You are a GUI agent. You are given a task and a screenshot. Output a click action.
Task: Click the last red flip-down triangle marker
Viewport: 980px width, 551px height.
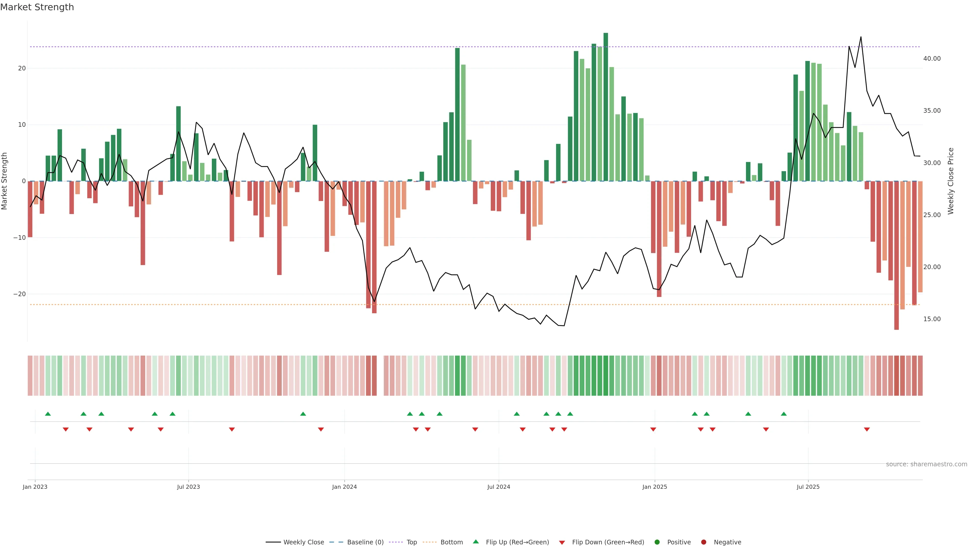pyautogui.click(x=867, y=429)
